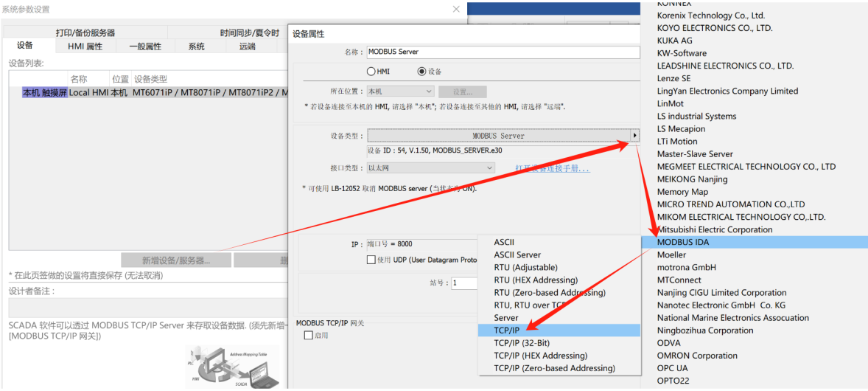Enable the UDP checkbox
Viewport: 868px width, 391px height.
pos(371,260)
